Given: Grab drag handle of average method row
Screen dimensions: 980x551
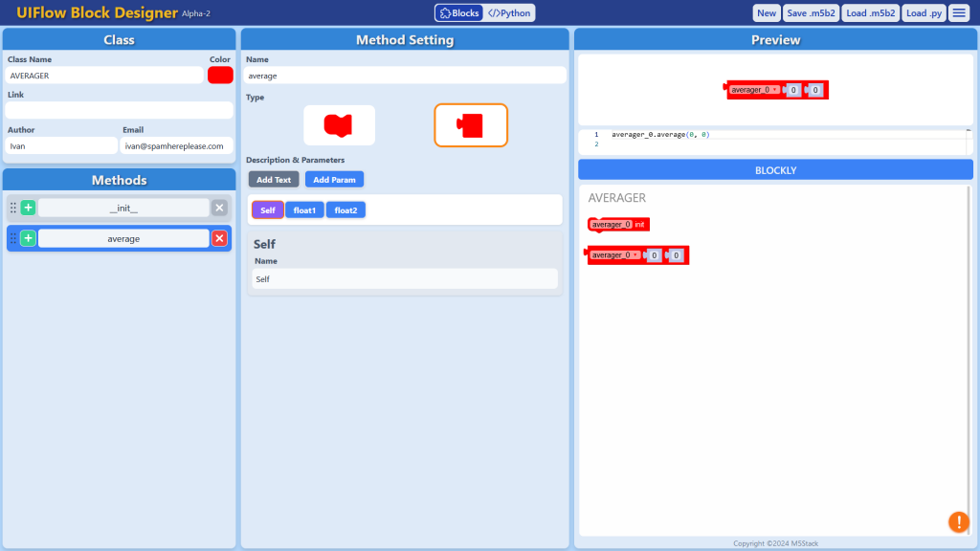Looking at the screenshot, I should (x=12, y=238).
